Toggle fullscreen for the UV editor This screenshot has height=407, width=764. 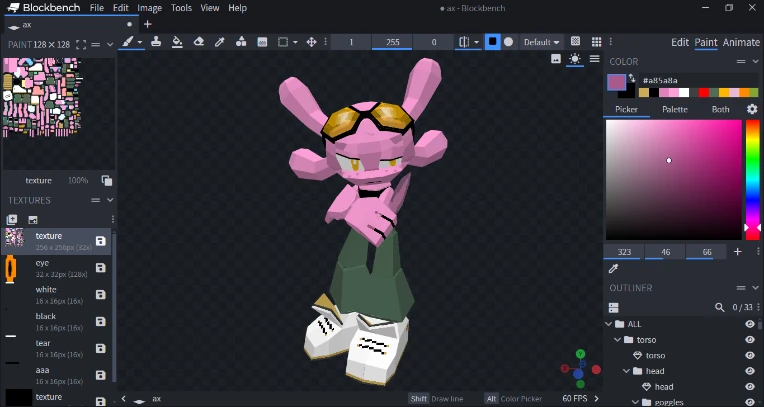tap(81, 44)
